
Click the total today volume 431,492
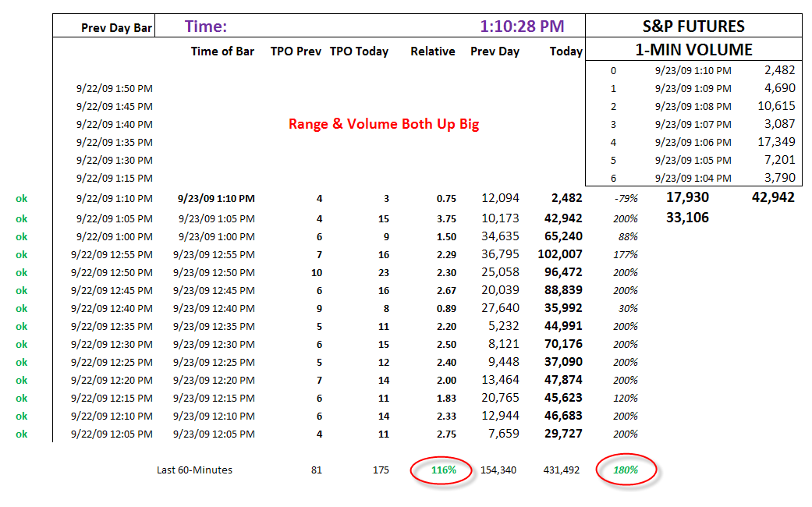[562, 470]
